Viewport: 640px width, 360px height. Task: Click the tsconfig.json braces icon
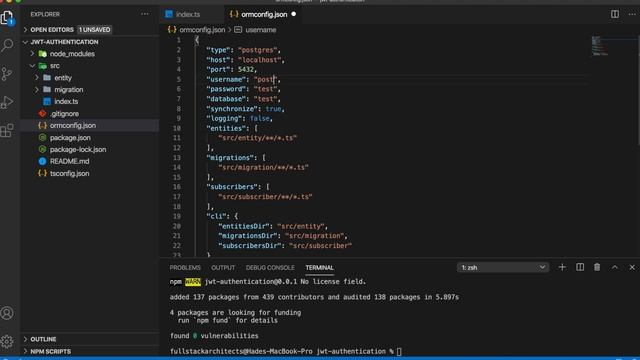coord(42,173)
